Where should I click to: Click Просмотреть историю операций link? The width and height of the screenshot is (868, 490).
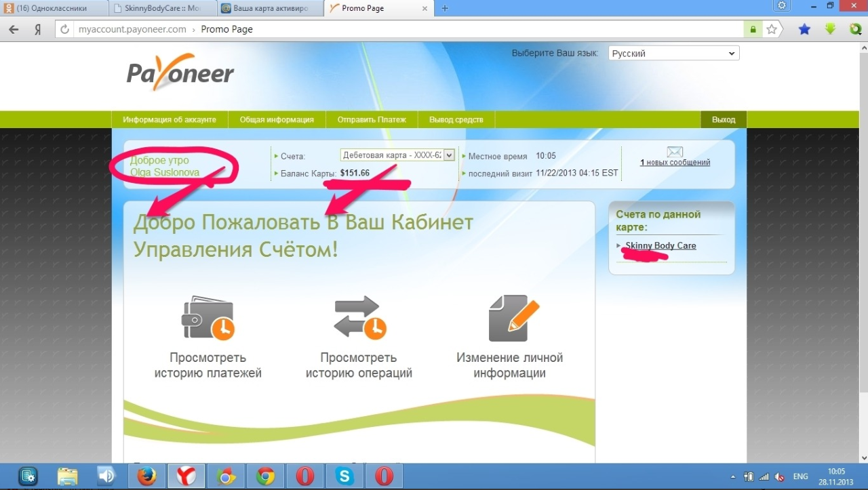pos(359,365)
